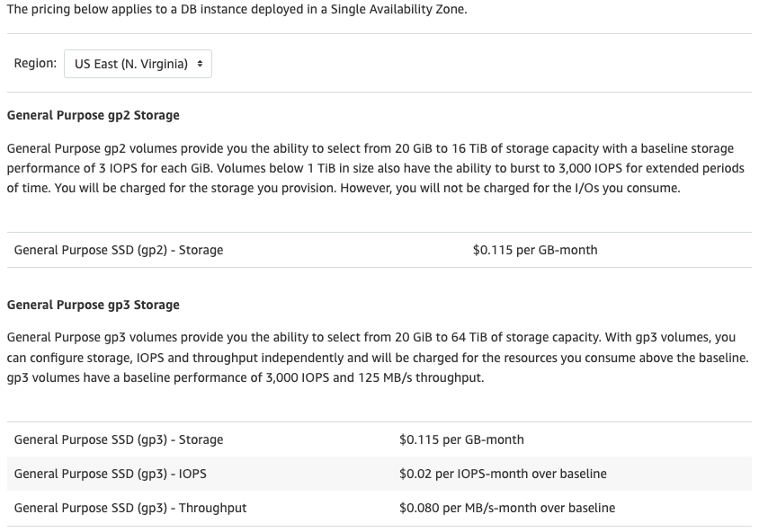Click the gp3 IOPS pricing row
This screenshot has width=759, height=532.
(378, 474)
